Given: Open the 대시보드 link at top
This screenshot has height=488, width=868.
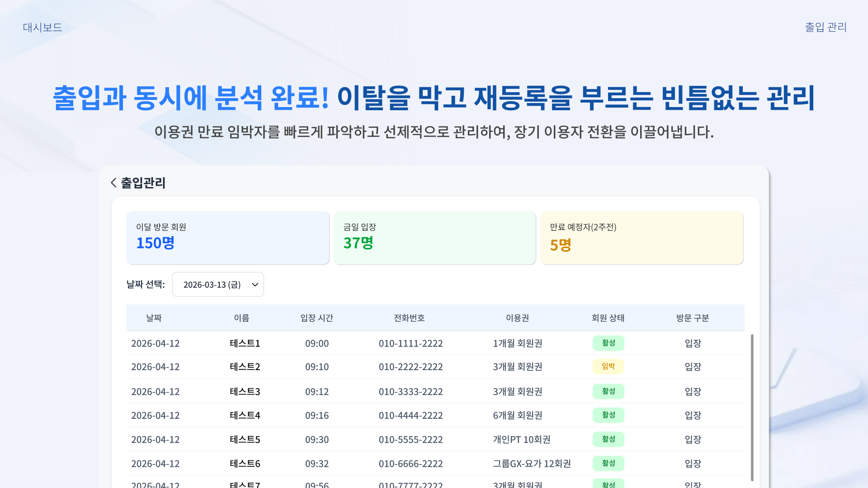Looking at the screenshot, I should 42,27.
